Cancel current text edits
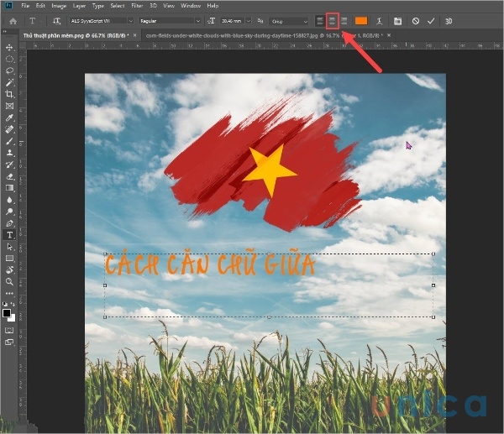Viewport: 504px width, 434px height. click(x=416, y=21)
